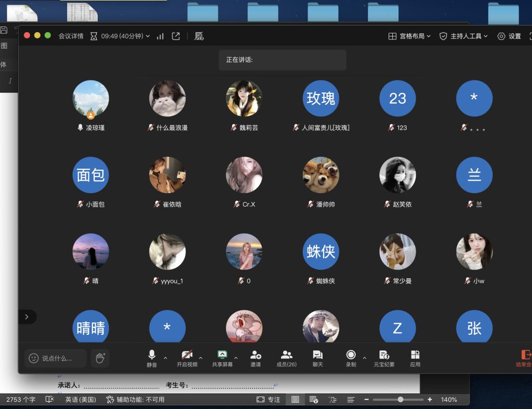Open 会议详情 meeting details

(71, 36)
